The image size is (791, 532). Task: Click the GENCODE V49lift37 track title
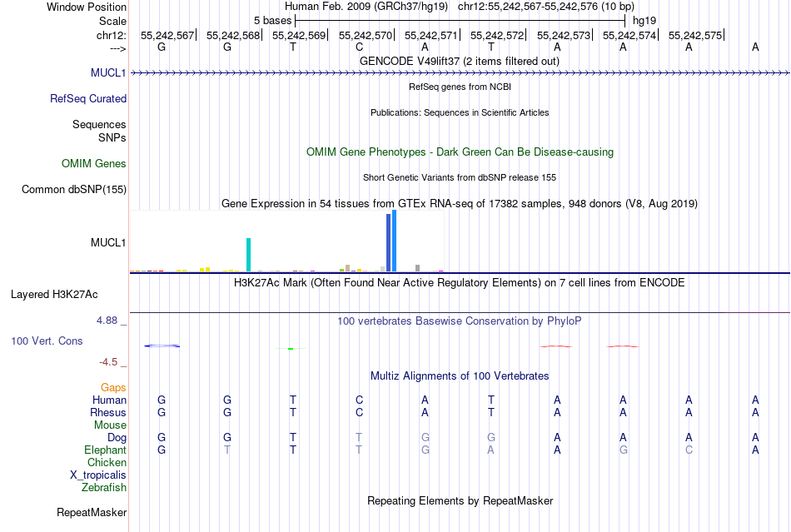(x=460, y=62)
